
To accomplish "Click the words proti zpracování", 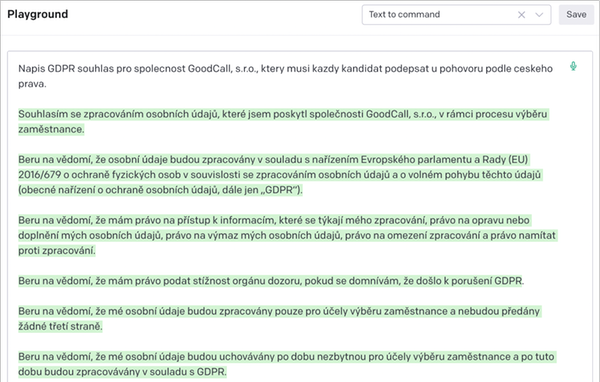I will coord(57,250).
